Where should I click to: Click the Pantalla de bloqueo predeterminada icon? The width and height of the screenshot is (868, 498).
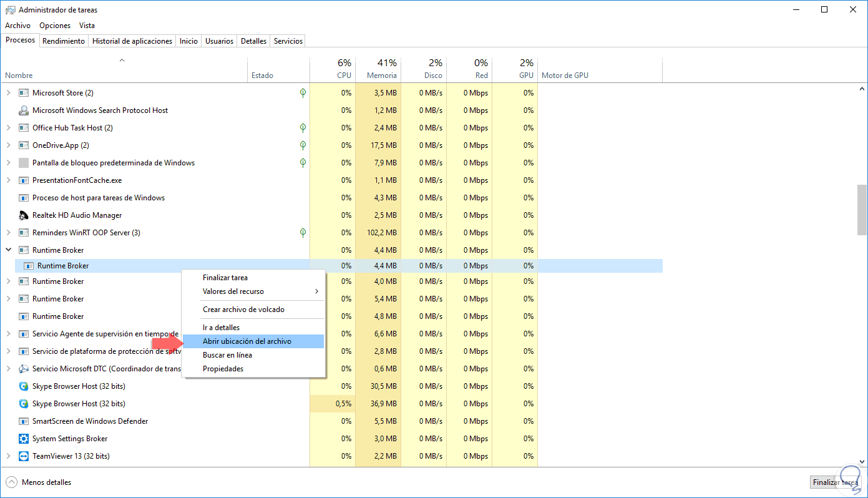click(24, 163)
